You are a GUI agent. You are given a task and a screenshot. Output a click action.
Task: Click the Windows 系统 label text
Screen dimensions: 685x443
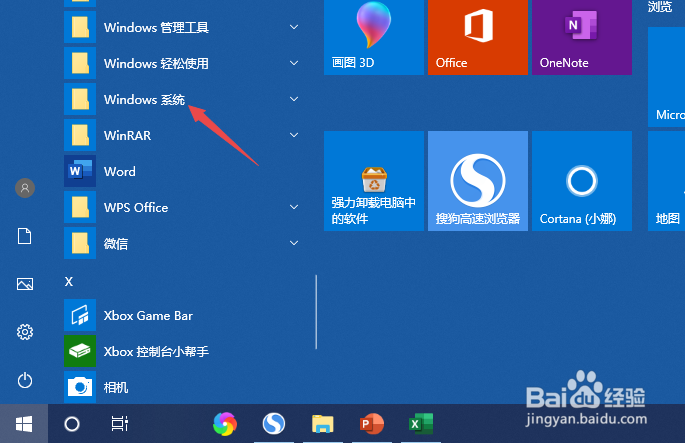144,100
